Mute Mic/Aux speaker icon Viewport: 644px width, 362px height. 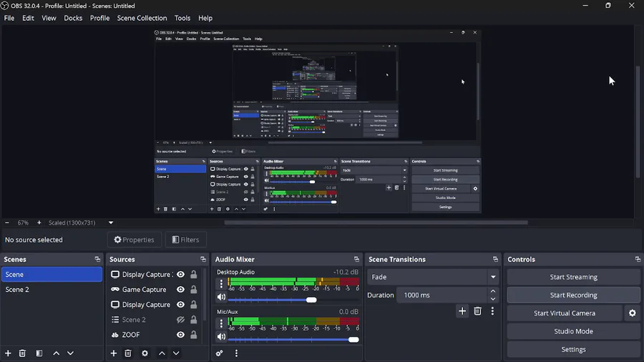[221, 336]
